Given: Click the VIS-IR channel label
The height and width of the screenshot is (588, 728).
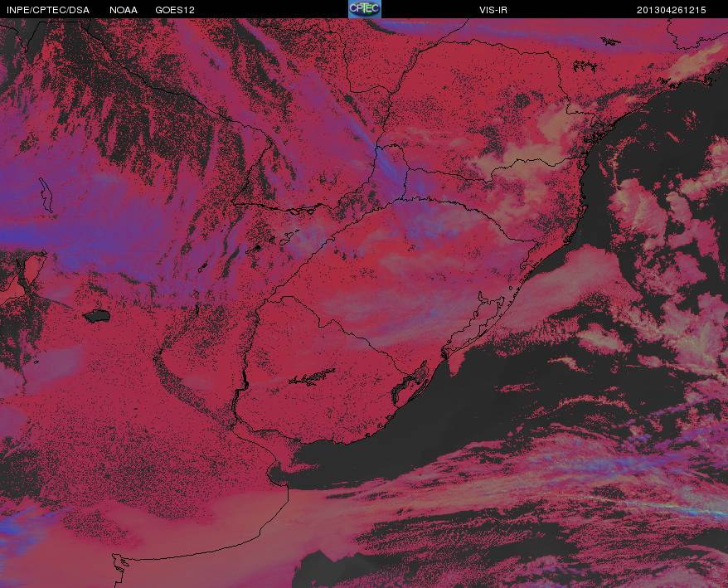Looking at the screenshot, I should click(493, 10).
